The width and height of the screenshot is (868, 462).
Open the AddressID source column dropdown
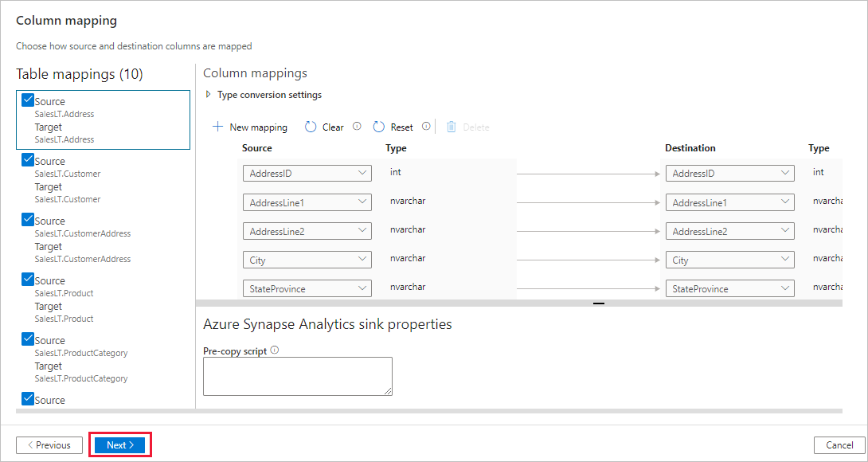pyautogui.click(x=307, y=173)
